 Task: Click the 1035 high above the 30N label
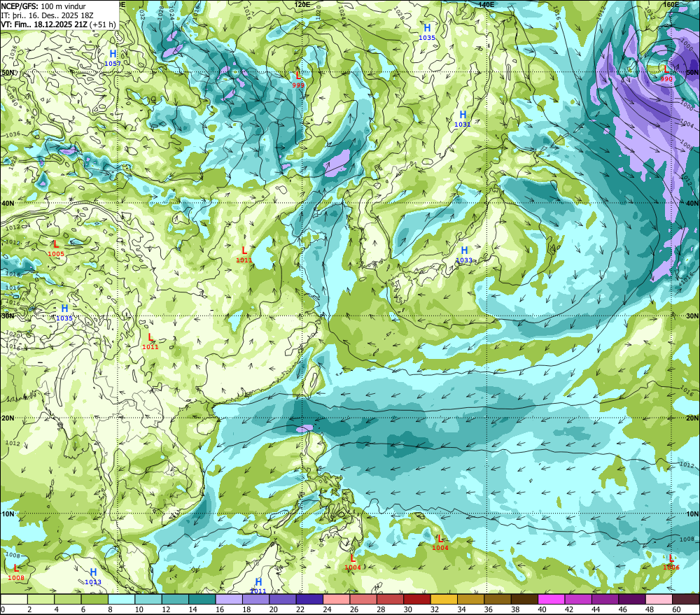64,313
